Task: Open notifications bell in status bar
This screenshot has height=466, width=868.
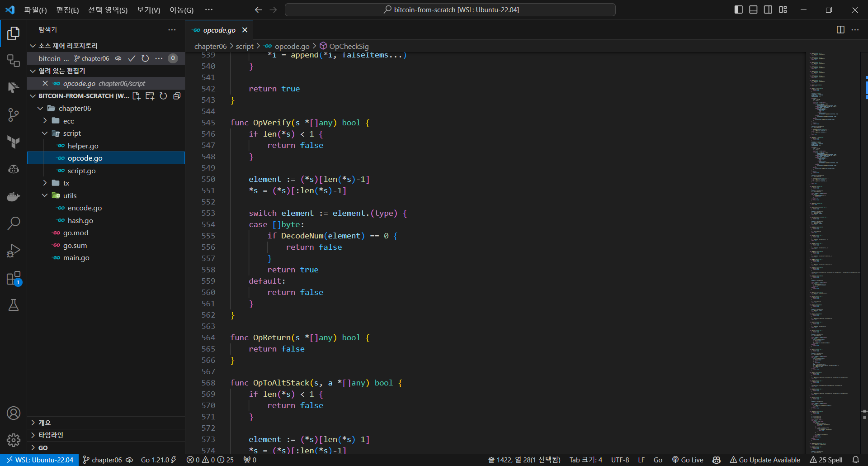Action: pos(855,460)
